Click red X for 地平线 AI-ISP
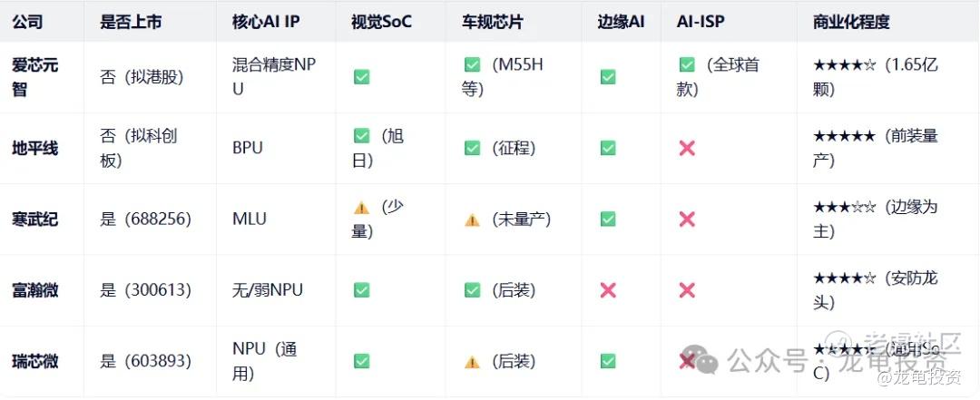980x400 pixels. coord(687,148)
